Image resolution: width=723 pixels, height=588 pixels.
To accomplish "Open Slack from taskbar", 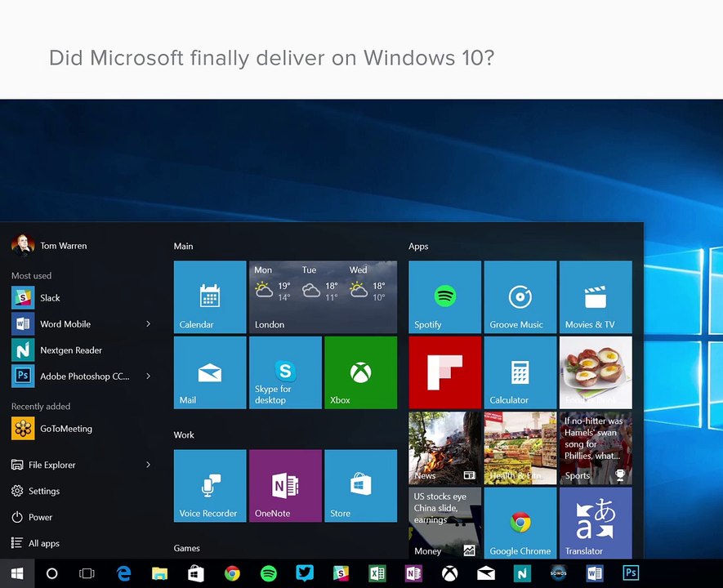I will pos(341,573).
